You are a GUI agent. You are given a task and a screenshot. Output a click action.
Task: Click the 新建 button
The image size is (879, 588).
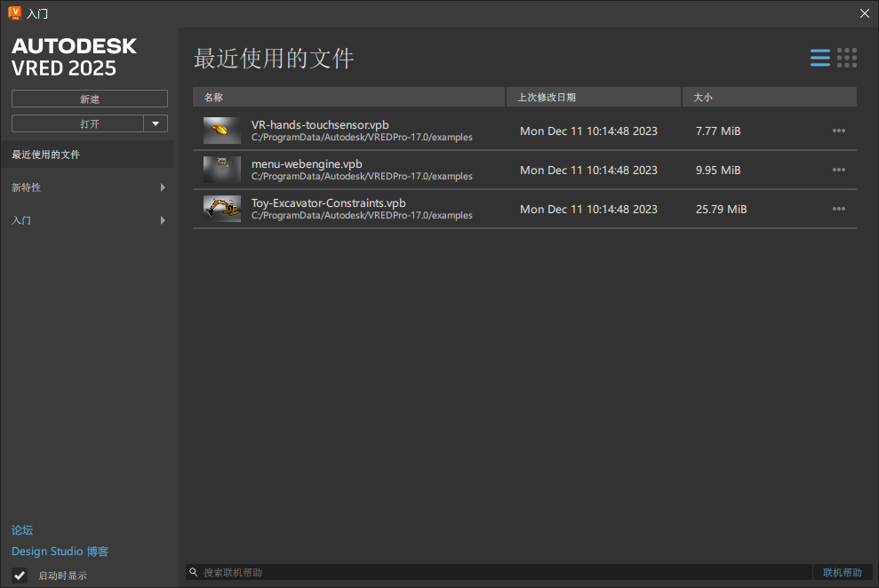[90, 99]
